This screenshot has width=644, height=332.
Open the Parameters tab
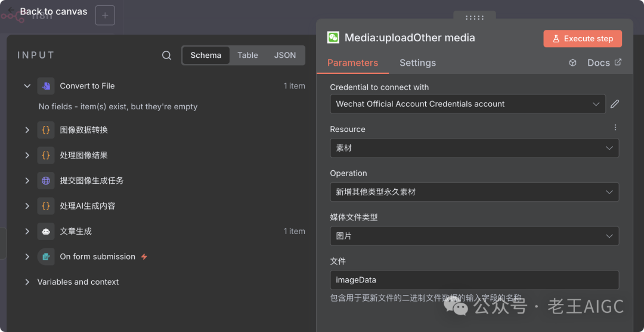point(352,63)
